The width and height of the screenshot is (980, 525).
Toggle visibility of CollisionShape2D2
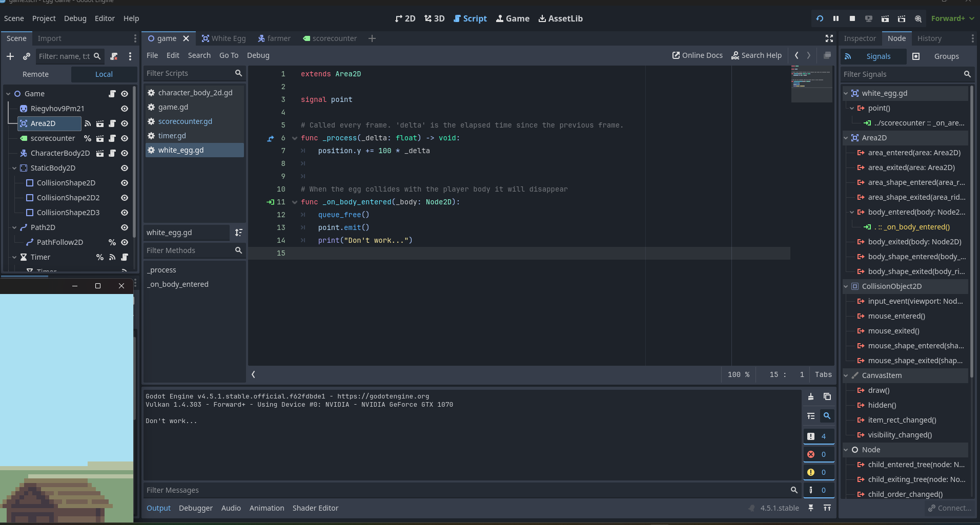pos(124,198)
